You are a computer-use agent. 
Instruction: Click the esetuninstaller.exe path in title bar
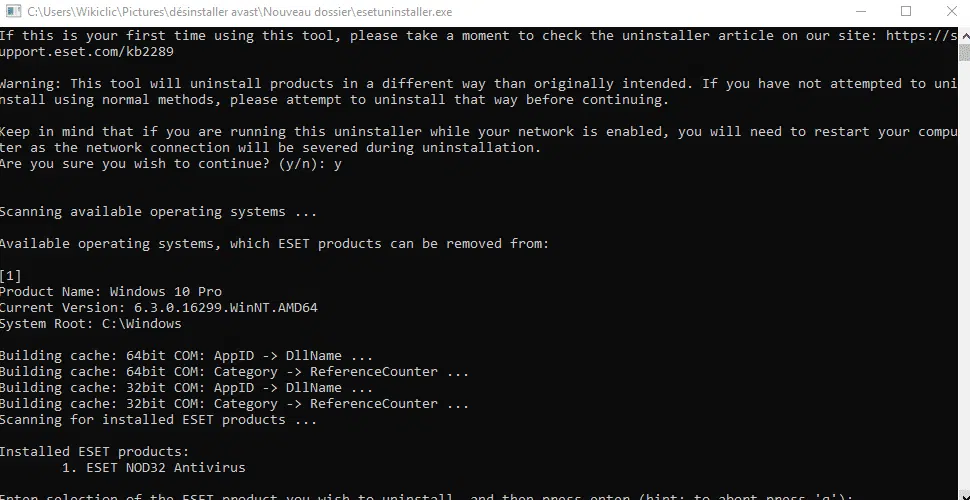point(240,12)
